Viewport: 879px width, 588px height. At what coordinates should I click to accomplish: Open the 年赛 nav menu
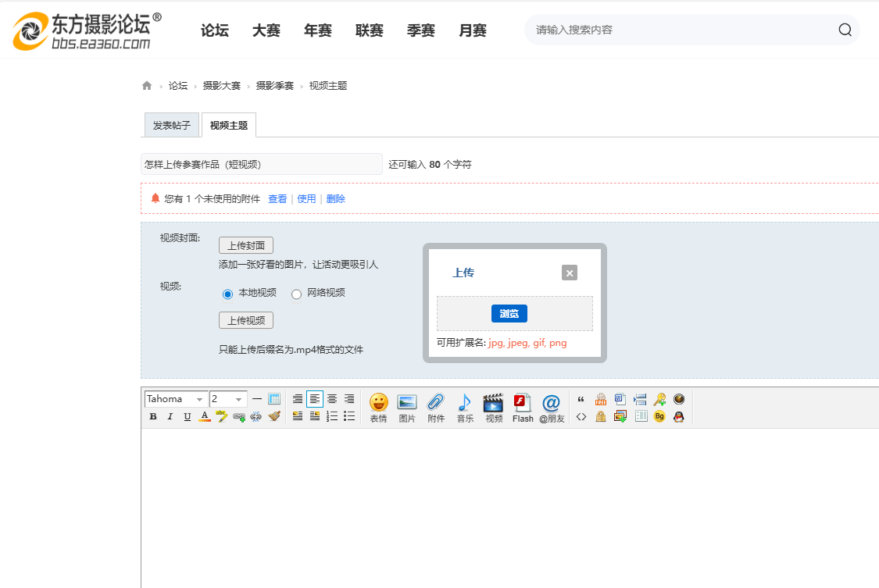318,30
